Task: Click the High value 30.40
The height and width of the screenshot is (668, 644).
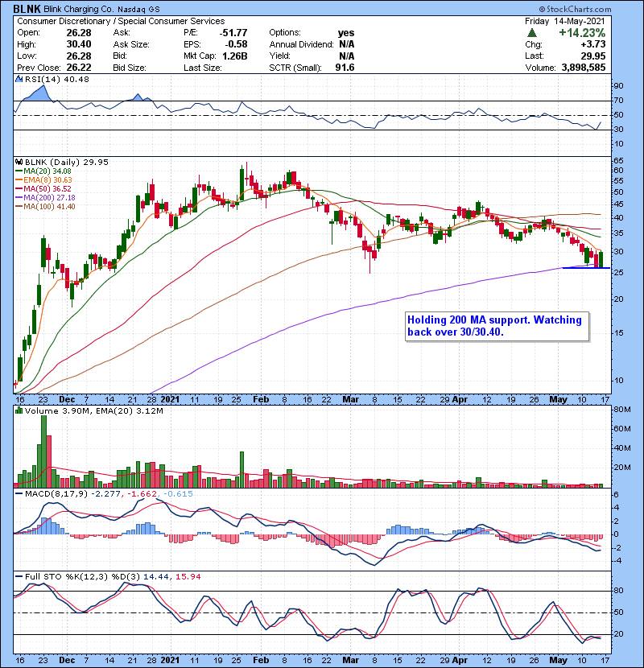Action: pyautogui.click(x=79, y=44)
